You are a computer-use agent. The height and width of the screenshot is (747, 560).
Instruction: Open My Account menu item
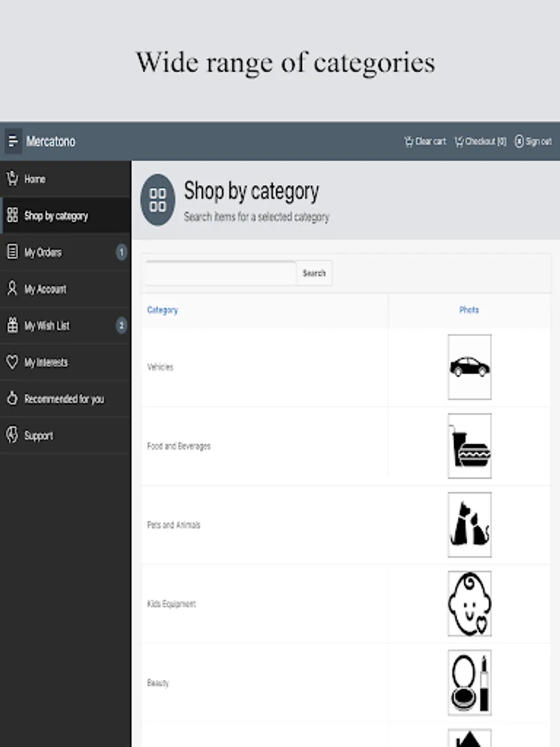tap(65, 289)
